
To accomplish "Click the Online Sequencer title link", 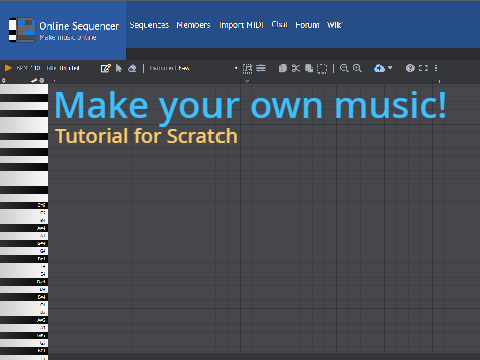I will (x=79, y=26).
